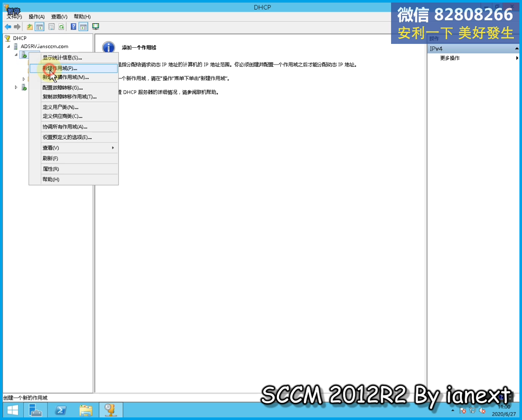Click the refresh icon in the toolbar

62,27
